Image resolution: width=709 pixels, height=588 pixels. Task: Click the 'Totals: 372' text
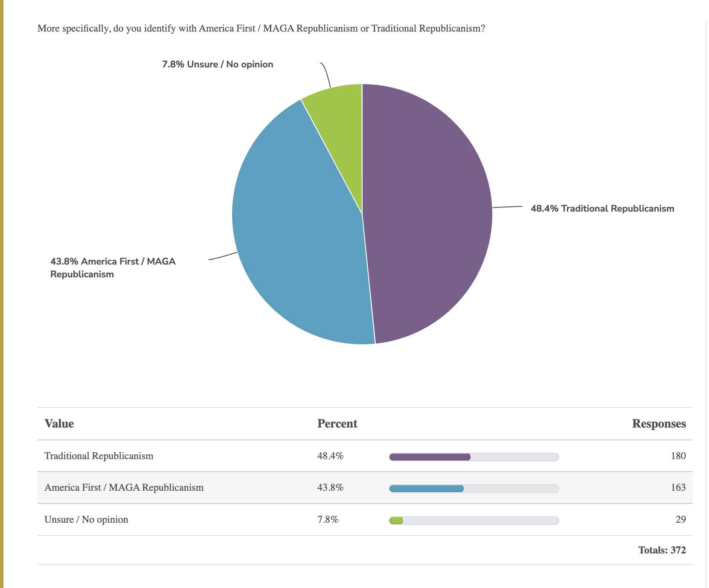662,550
